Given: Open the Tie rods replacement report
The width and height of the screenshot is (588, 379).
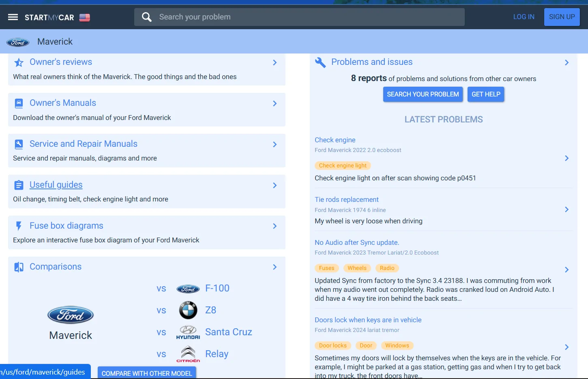Looking at the screenshot, I should point(347,199).
